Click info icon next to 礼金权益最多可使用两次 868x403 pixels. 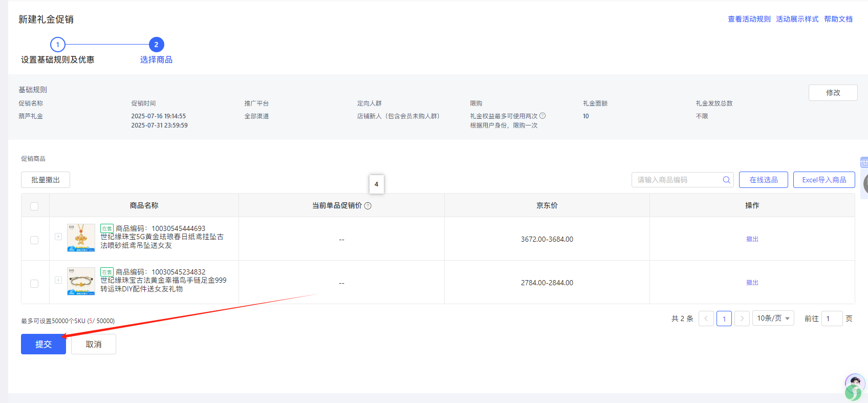tap(542, 116)
